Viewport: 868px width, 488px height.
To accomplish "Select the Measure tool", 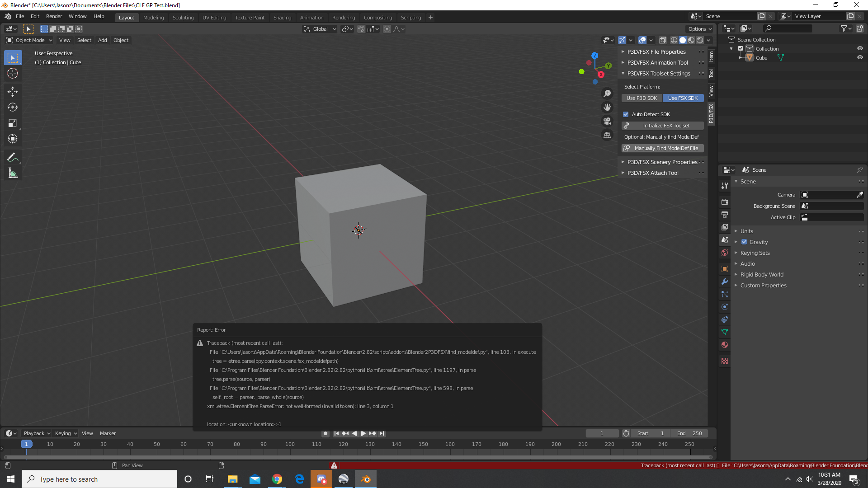I will [13, 174].
